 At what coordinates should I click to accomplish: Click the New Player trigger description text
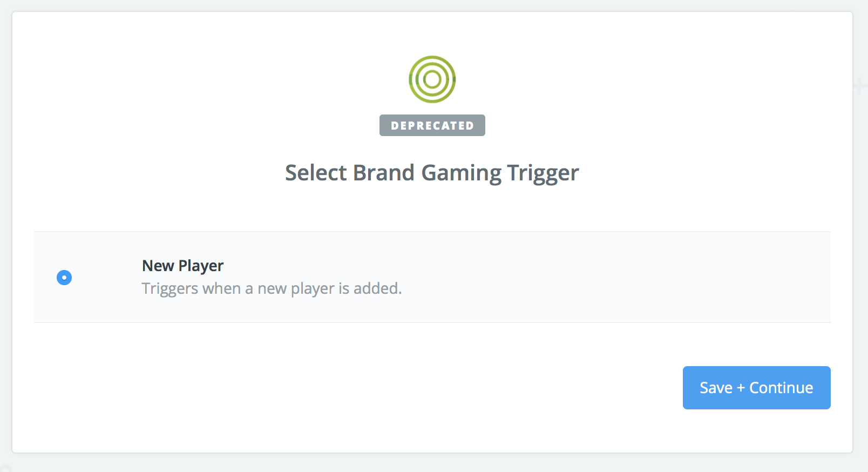coord(272,288)
